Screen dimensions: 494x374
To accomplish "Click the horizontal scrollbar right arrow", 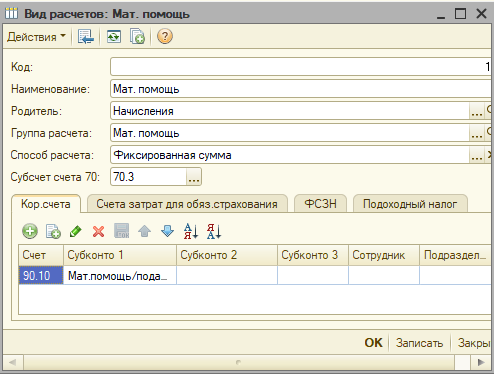I will click(480, 362).
